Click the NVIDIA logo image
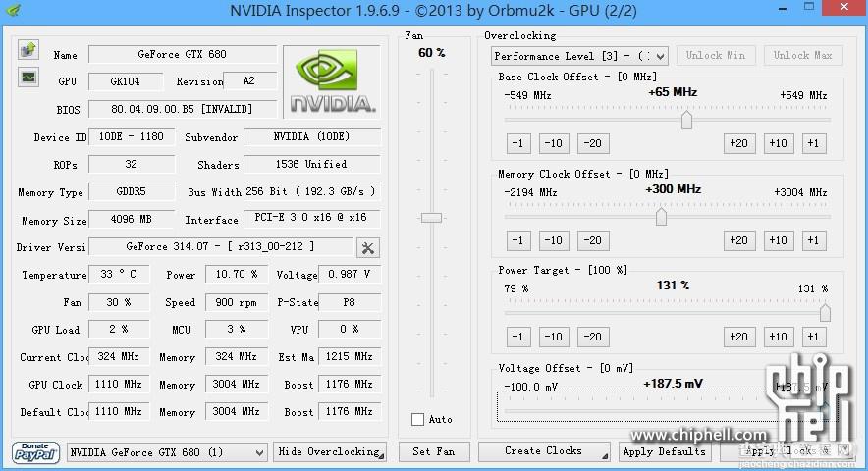This screenshot has width=868, height=471. coord(332,81)
